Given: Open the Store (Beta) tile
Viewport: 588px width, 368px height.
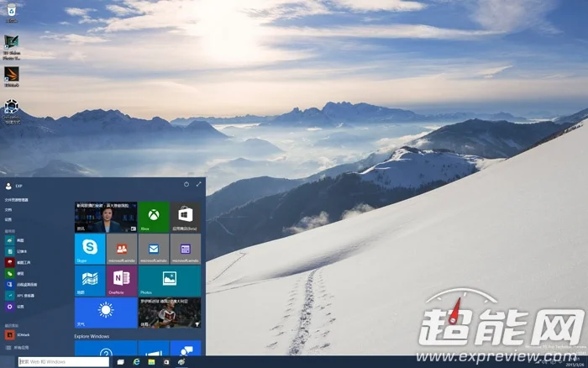Looking at the screenshot, I should (186, 217).
